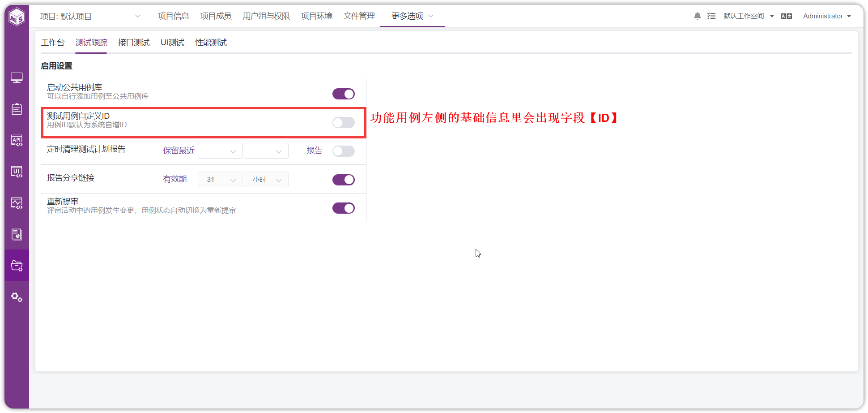The width and height of the screenshot is (868, 413).
Task: Open the task list icon in header
Action: click(711, 16)
